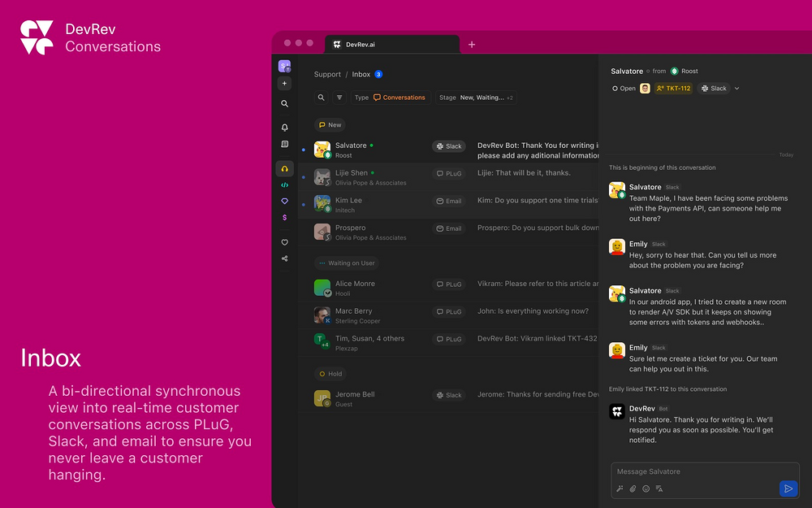Viewport: 812px width, 508px height.
Task: Open the emoji picker in message box
Action: [x=646, y=488]
